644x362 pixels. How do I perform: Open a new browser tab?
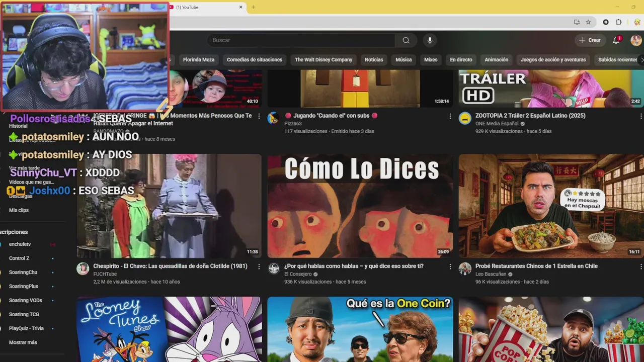tap(254, 7)
